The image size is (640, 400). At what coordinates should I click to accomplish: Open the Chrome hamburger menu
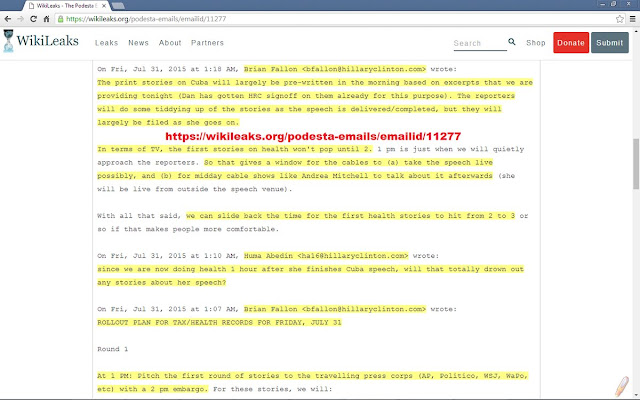point(633,19)
